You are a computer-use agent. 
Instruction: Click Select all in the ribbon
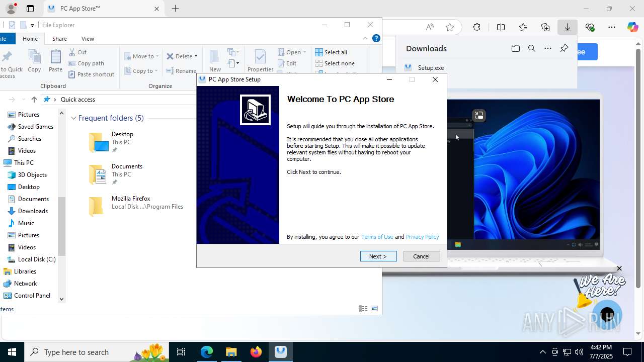(x=331, y=52)
